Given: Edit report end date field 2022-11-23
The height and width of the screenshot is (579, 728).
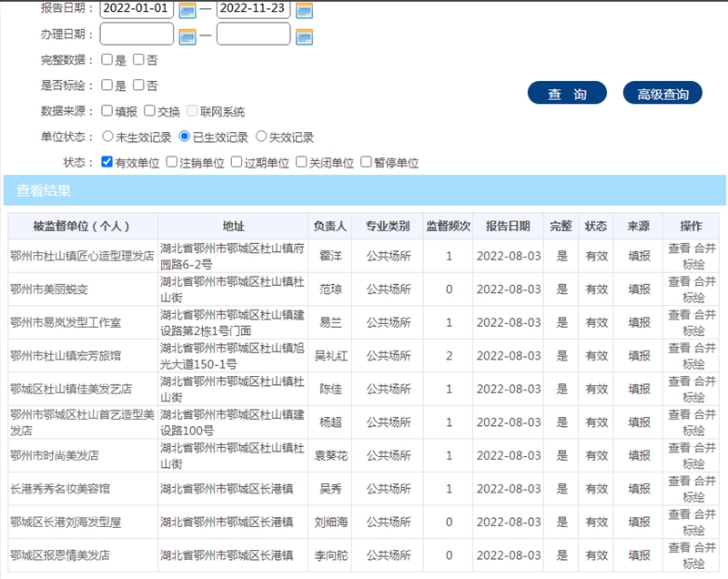Looking at the screenshot, I should (x=254, y=9).
